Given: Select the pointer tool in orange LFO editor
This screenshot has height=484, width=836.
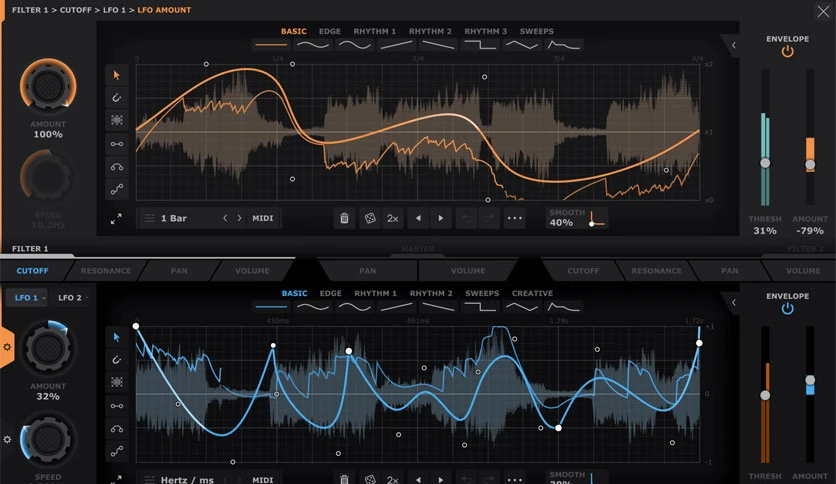Looking at the screenshot, I should coord(117,75).
